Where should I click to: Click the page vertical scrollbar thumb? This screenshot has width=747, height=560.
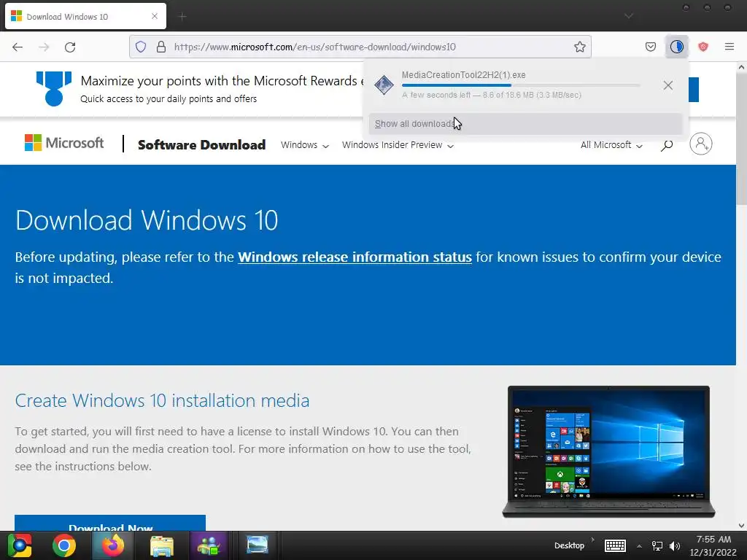pos(741,139)
